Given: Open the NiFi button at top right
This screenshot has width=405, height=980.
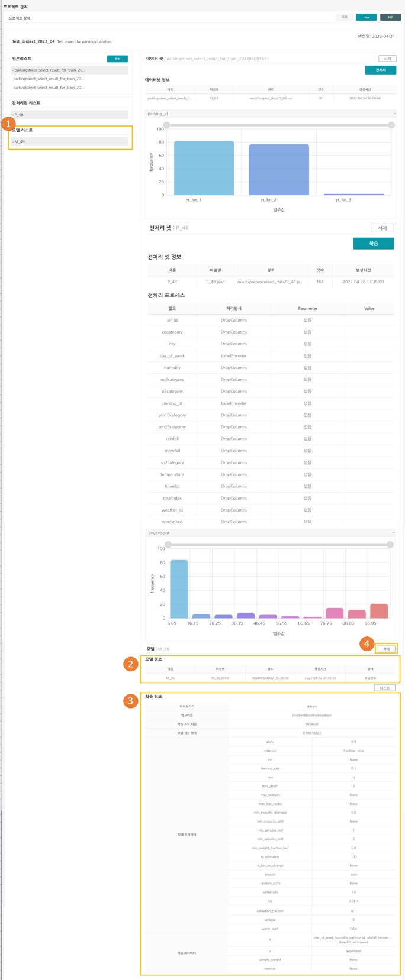Looking at the screenshot, I should [x=390, y=18].
